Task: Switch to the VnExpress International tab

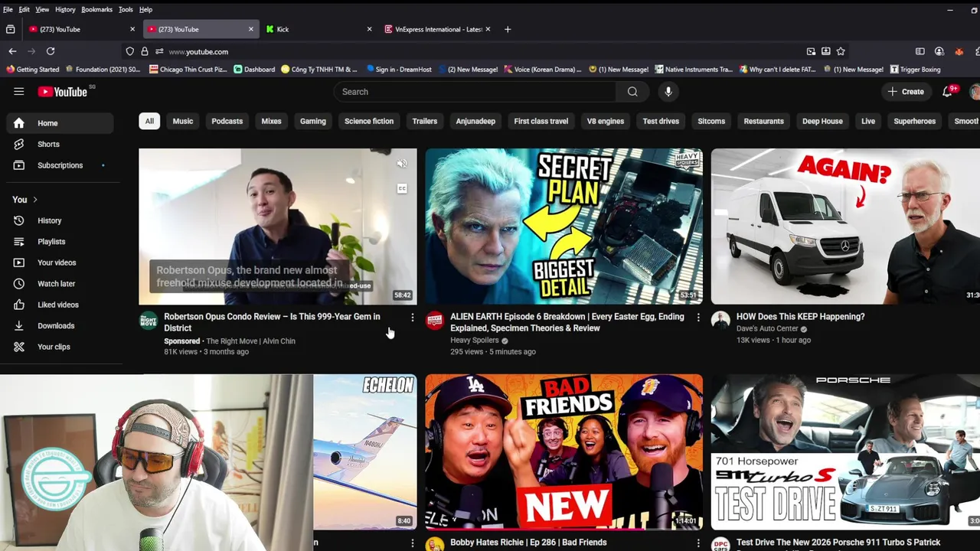Action: pyautogui.click(x=436, y=29)
